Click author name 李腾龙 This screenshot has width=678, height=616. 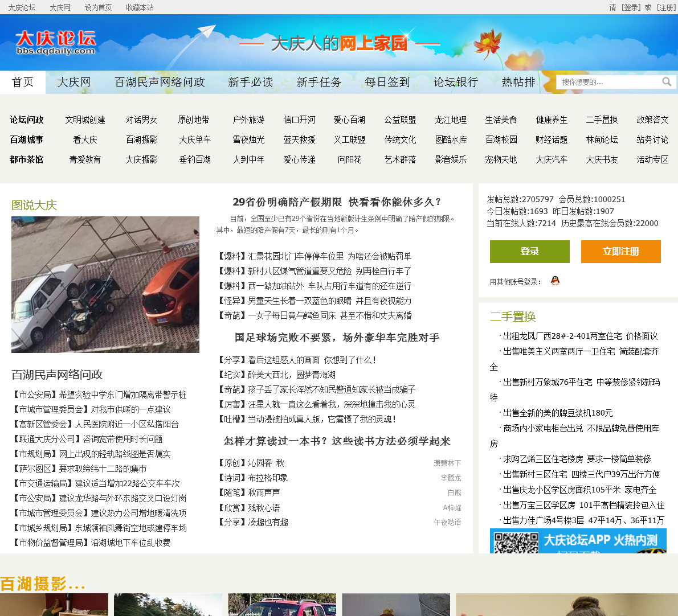tap(451, 478)
